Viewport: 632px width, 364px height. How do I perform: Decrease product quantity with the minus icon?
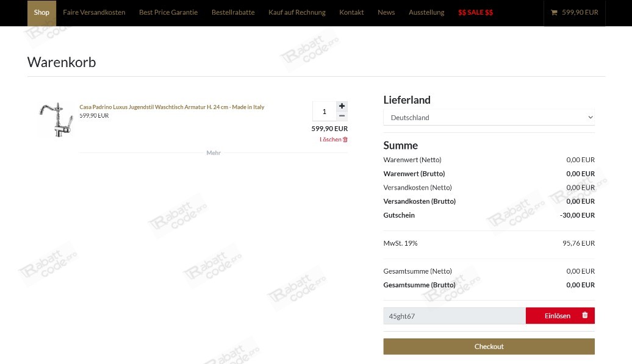tap(342, 116)
